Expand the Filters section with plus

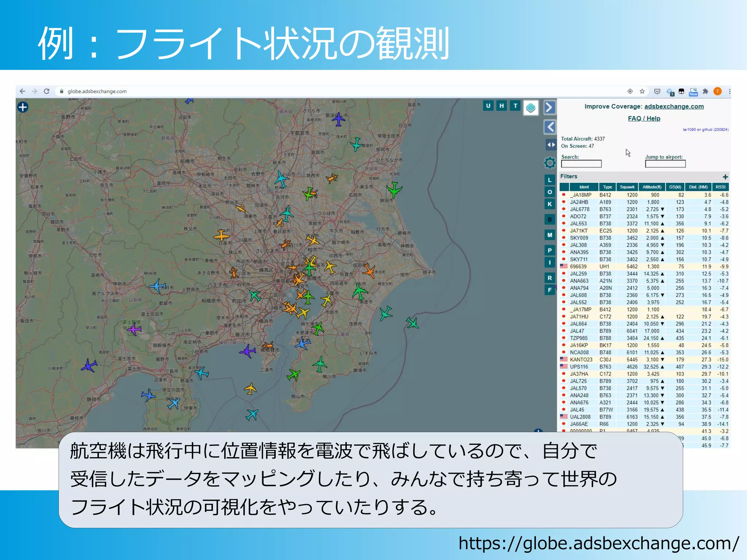tap(725, 177)
